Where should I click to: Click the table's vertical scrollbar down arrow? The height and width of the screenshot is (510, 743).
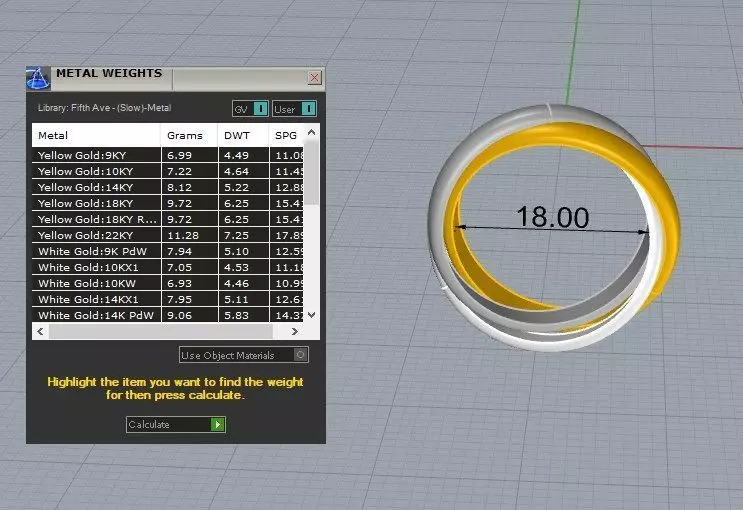point(311,315)
